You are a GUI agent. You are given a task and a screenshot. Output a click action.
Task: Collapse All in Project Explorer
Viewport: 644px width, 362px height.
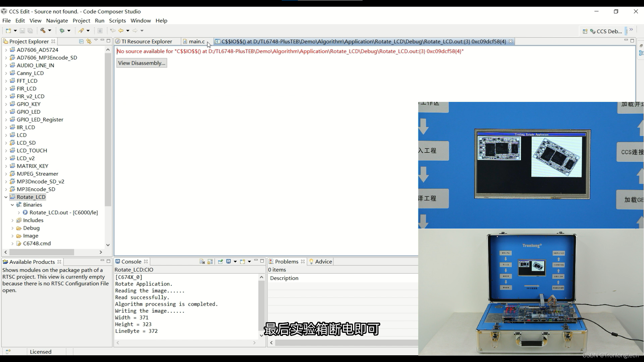click(81, 41)
